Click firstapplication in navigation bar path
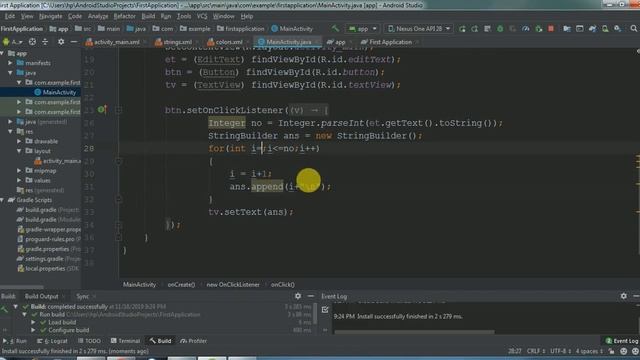This screenshot has height=360, width=640. (241, 29)
